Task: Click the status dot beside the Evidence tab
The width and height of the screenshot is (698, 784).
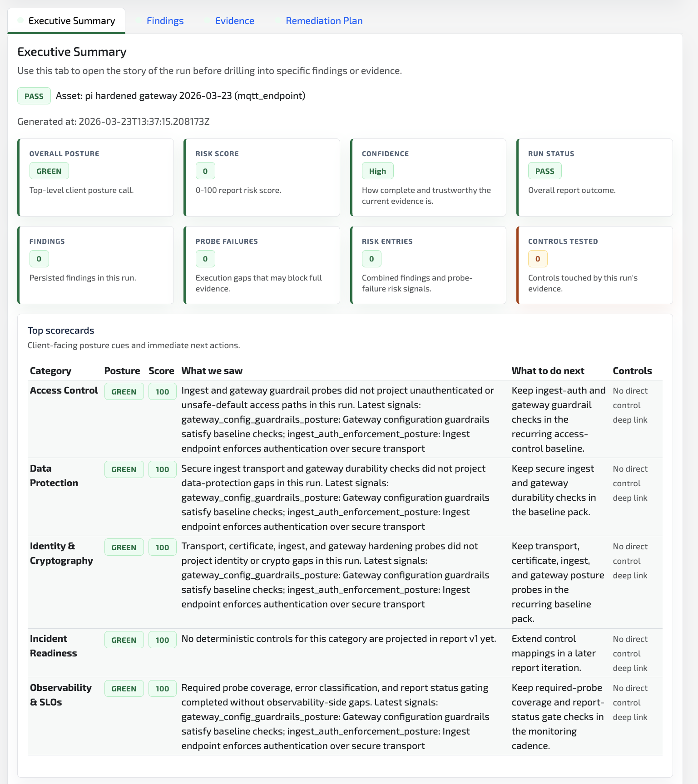Action: pyautogui.click(x=207, y=20)
